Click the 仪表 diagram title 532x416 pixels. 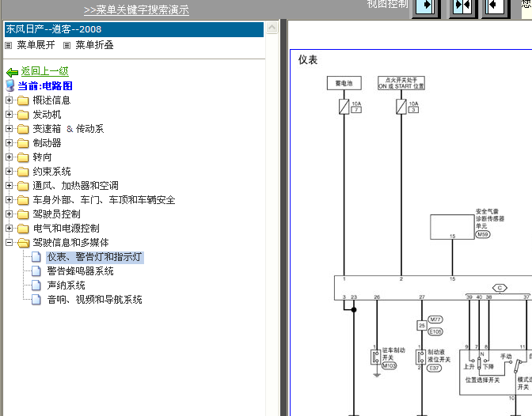click(x=308, y=60)
